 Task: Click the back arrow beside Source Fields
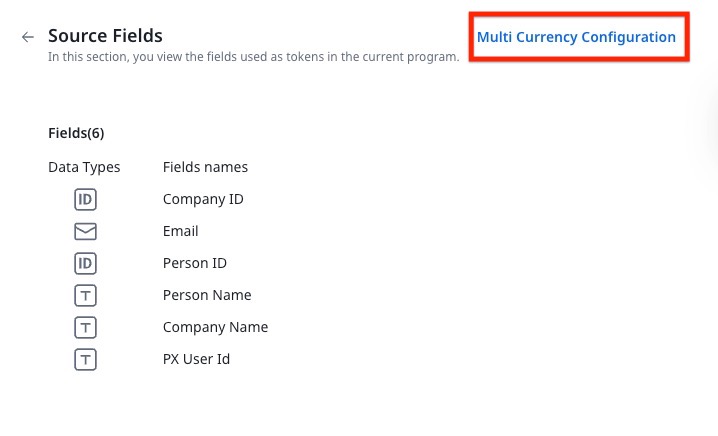pos(28,37)
